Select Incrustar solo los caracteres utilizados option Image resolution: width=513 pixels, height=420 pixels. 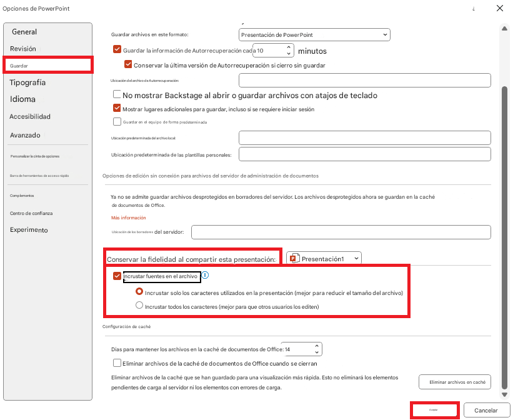tap(139, 291)
